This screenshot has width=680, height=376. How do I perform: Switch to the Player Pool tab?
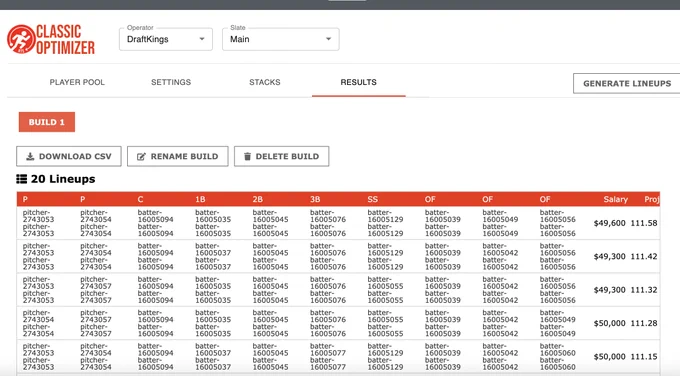77,82
